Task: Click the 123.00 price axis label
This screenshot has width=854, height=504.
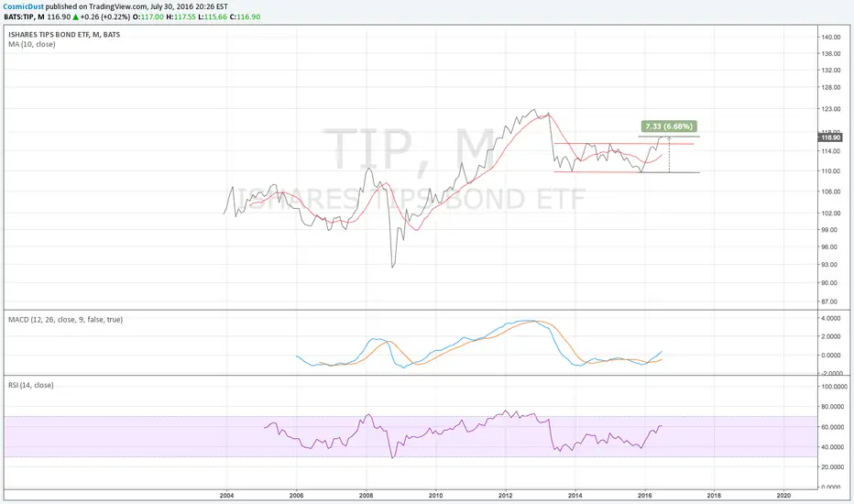Action: 831,109
